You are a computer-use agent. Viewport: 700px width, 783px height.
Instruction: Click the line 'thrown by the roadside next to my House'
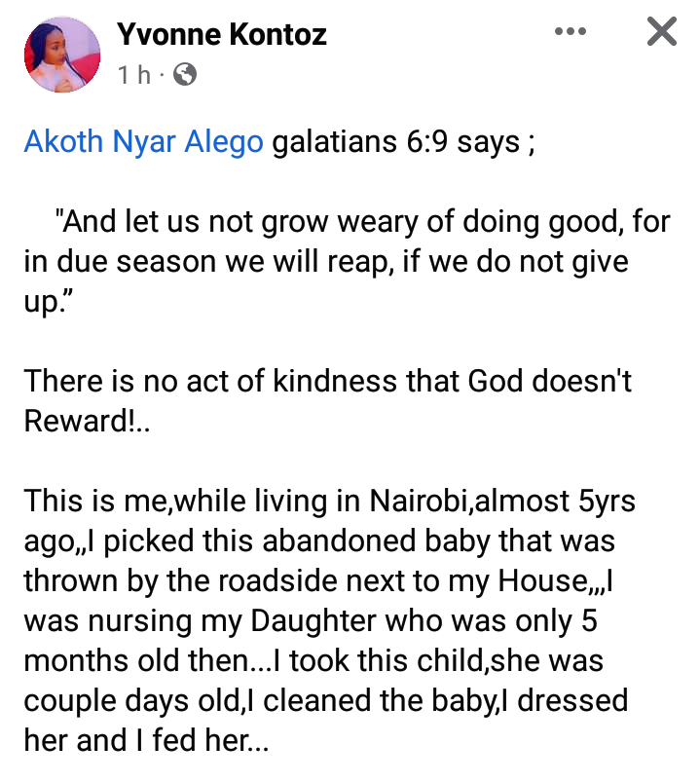[x=318, y=580]
